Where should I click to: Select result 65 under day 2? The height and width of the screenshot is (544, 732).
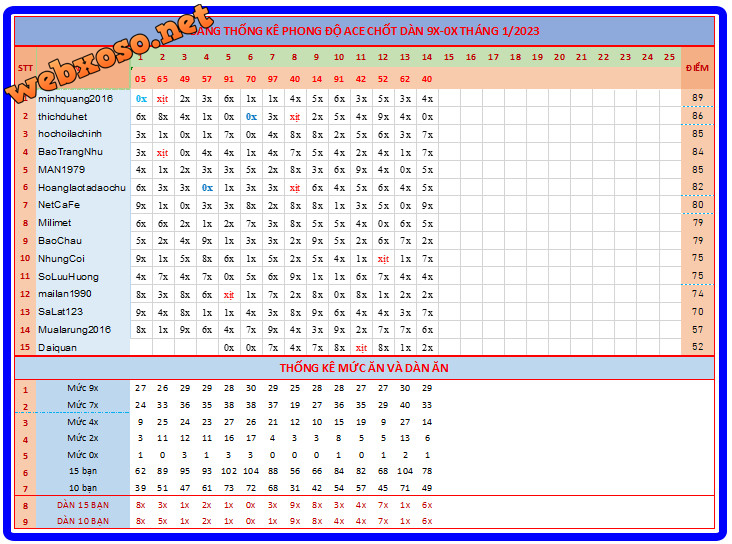click(x=162, y=79)
